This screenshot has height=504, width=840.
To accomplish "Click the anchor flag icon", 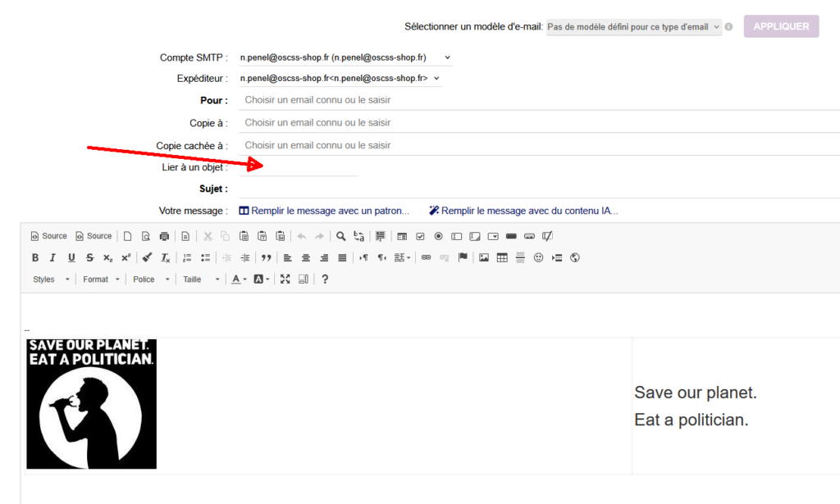I will coord(463,257).
